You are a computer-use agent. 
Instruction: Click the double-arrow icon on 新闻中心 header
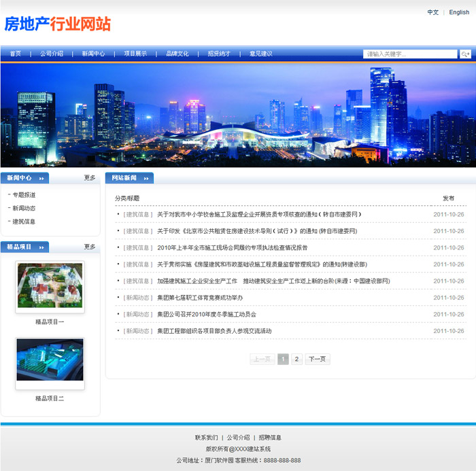point(41,178)
